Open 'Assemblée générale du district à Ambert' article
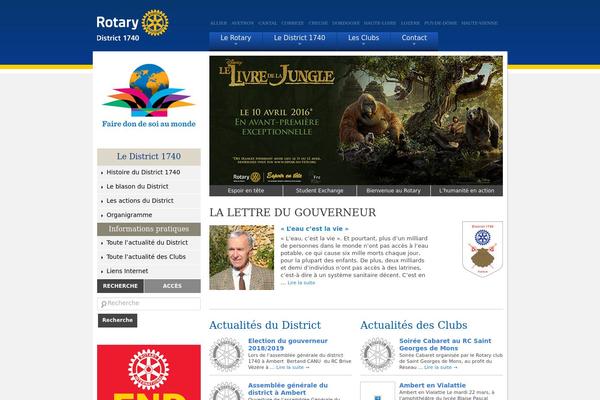The image size is (600, 400). coord(288,389)
